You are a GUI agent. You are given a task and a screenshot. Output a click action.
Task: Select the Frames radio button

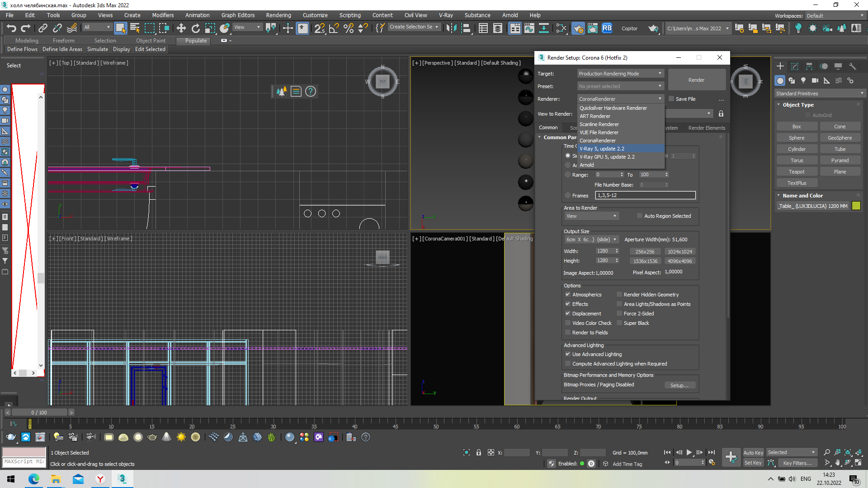(x=568, y=196)
